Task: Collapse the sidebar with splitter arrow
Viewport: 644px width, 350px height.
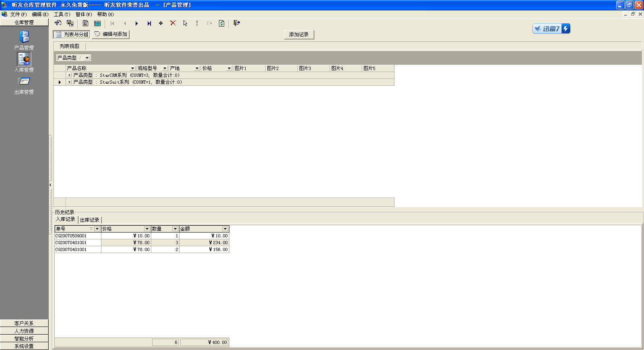Action: click(50, 185)
